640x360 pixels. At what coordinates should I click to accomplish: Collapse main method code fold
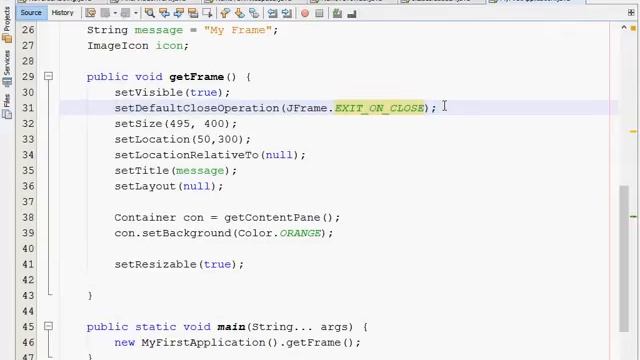[48, 326]
